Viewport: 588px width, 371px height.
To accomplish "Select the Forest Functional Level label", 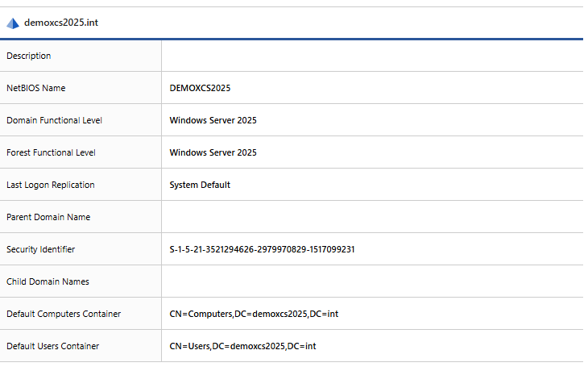I will click(x=51, y=152).
